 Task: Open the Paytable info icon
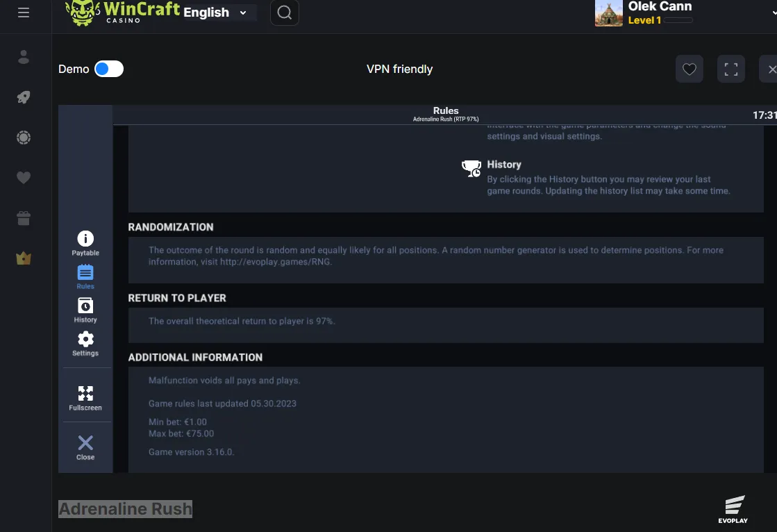85,244
